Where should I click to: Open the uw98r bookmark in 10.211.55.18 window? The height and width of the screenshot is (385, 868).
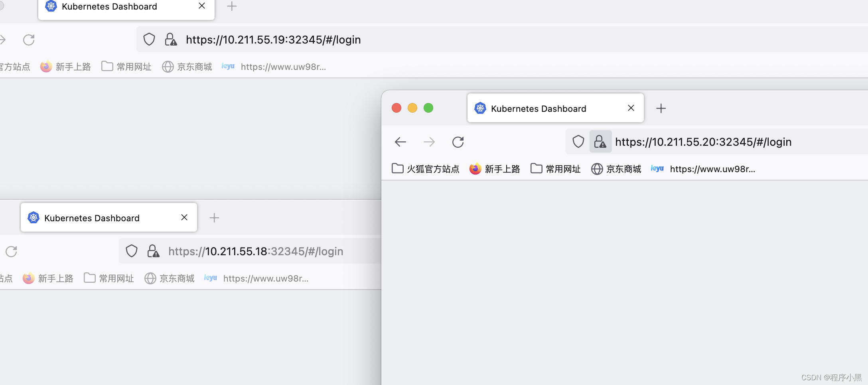click(256, 278)
